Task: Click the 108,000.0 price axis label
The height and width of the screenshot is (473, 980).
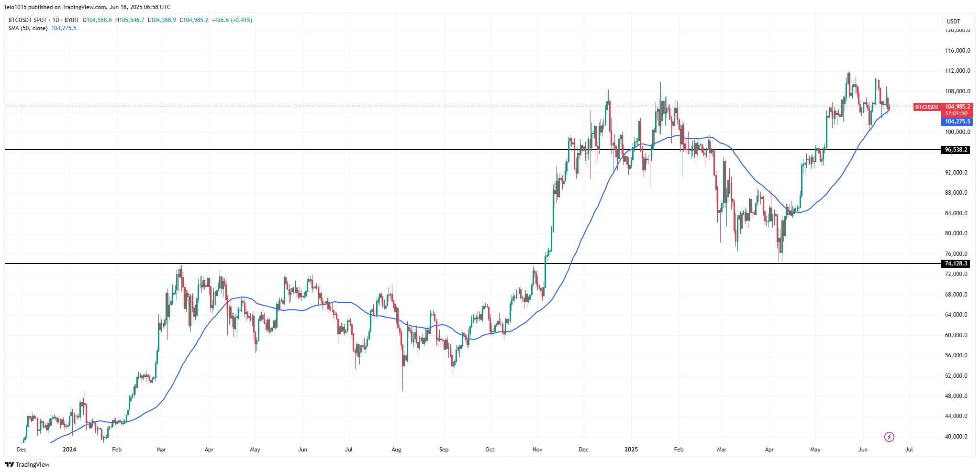Action: (x=958, y=91)
